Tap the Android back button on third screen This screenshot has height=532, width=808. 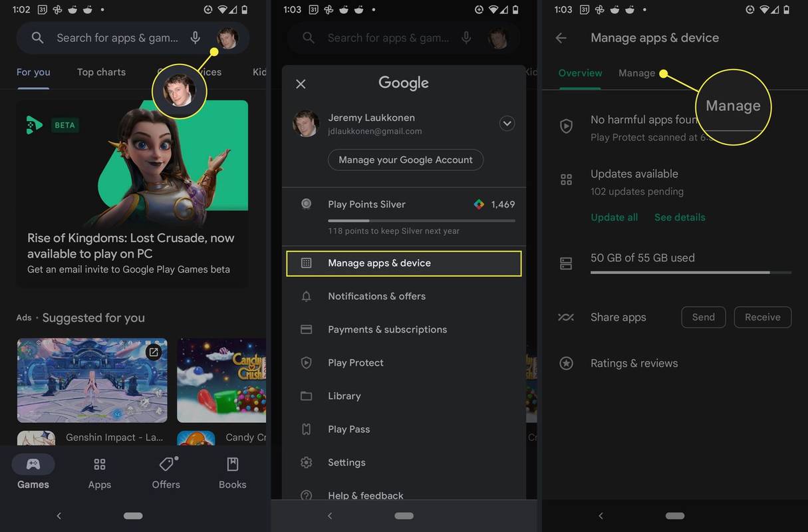[x=601, y=515]
